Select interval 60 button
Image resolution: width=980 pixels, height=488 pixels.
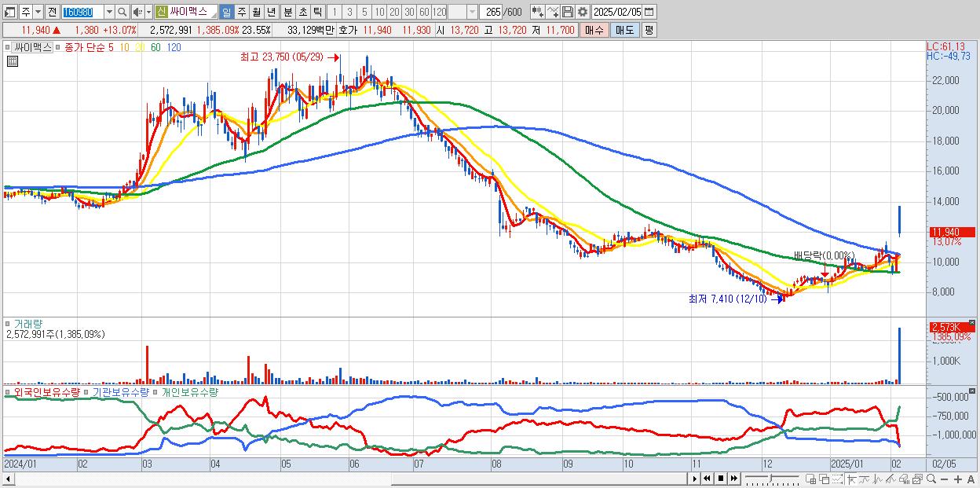(x=424, y=12)
